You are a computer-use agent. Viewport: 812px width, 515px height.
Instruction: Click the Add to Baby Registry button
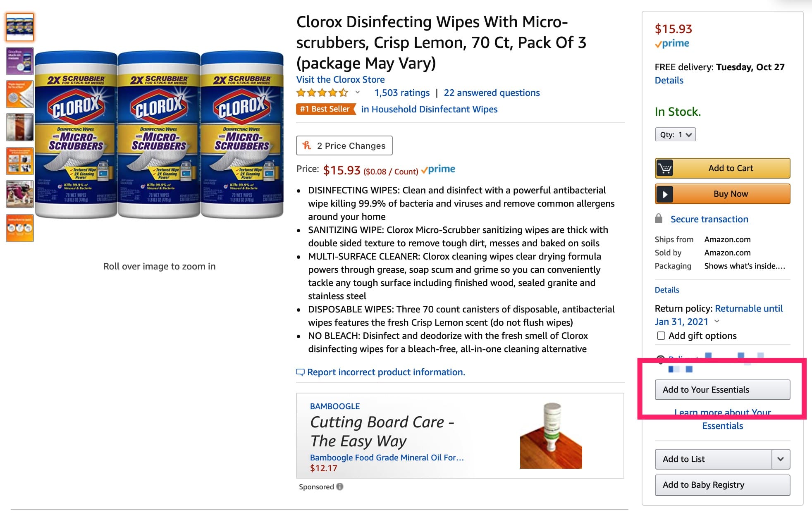tap(722, 485)
